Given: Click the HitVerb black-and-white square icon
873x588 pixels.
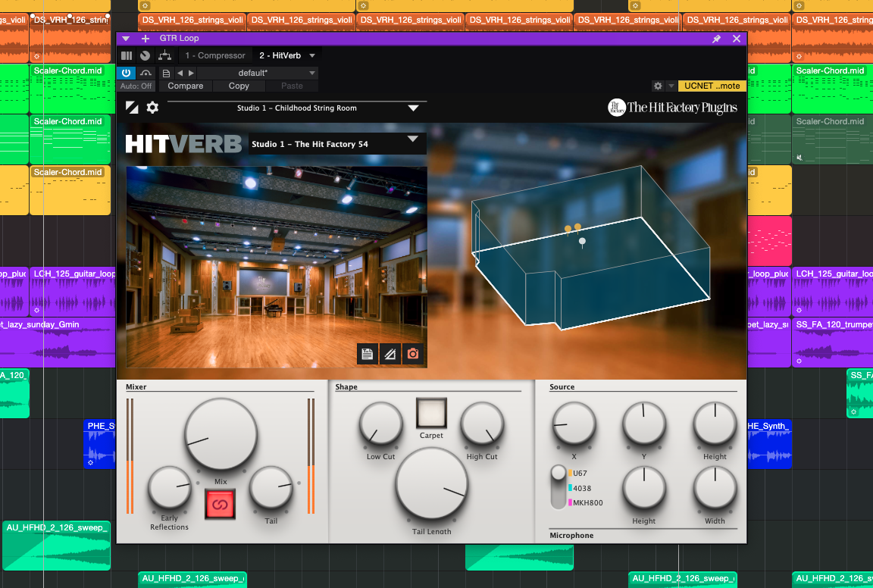Looking at the screenshot, I should [x=132, y=108].
